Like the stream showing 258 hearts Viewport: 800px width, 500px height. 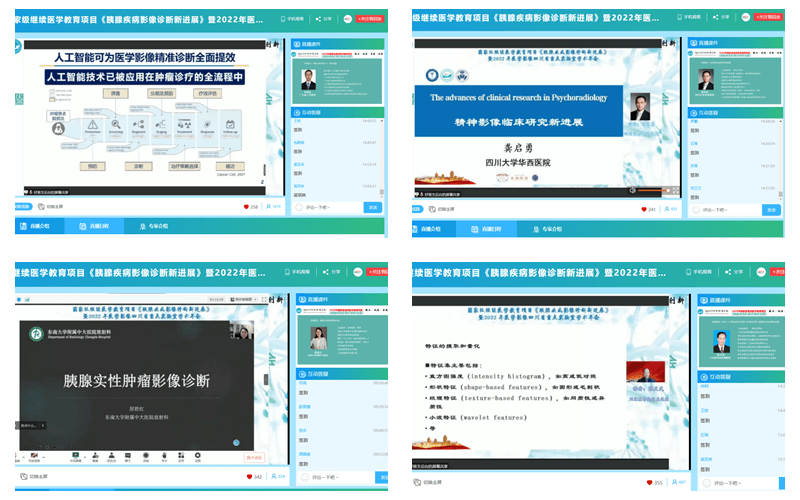tap(246, 207)
